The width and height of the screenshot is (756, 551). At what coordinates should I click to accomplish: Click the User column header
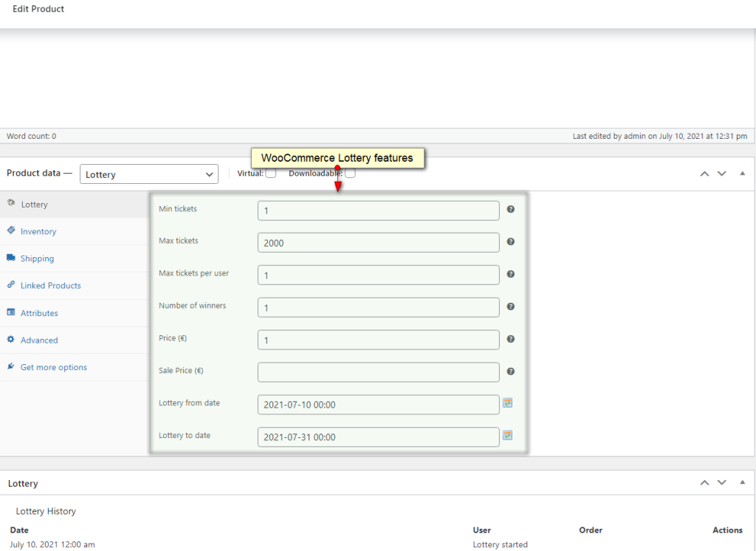(481, 530)
